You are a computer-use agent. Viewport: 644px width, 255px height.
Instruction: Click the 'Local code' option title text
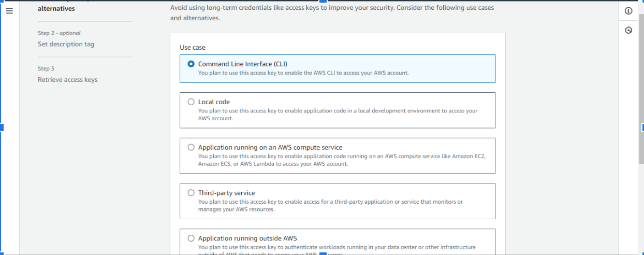click(x=214, y=102)
